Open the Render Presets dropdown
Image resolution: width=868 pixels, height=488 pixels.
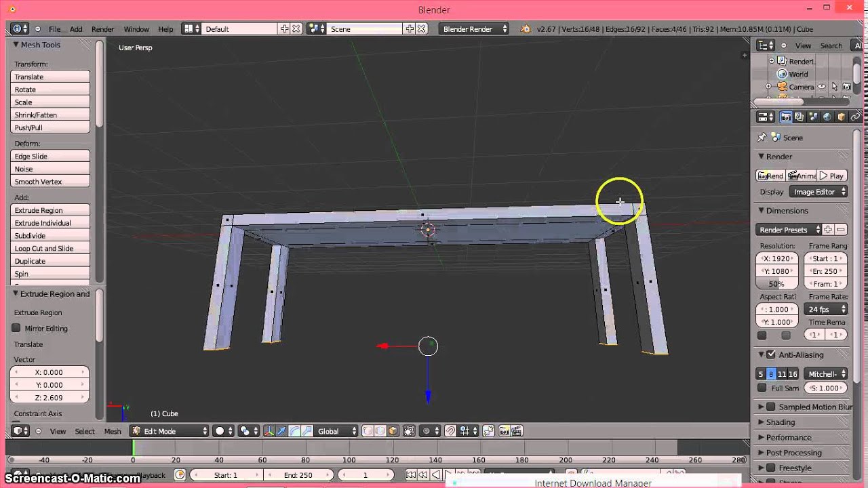tap(789, 230)
